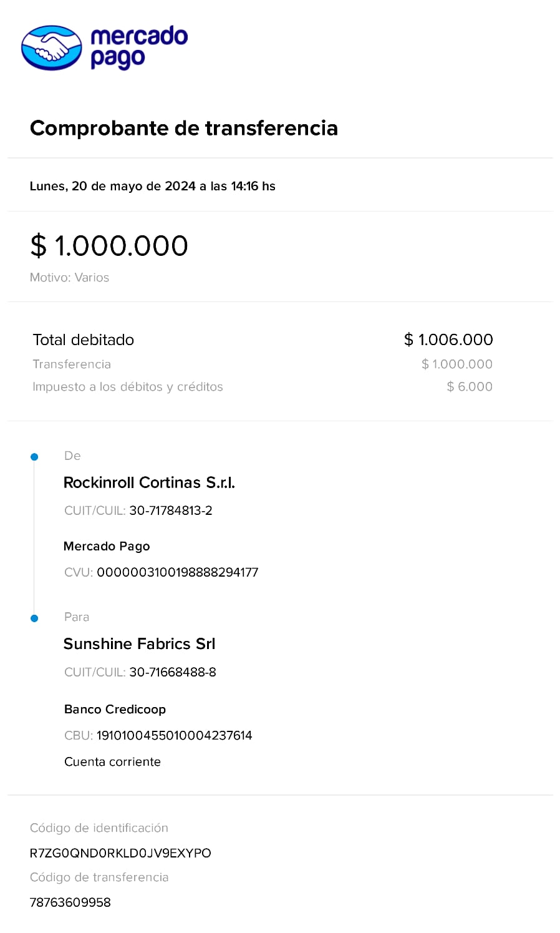Click the recipient name "Sunshine Fabrics Srl"
The width and height of the screenshot is (560, 933).
pyautogui.click(x=139, y=644)
